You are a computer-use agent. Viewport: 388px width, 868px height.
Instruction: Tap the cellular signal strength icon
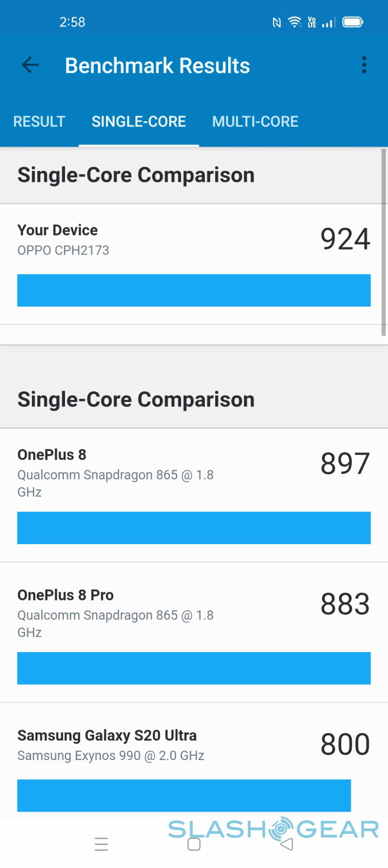(x=328, y=22)
